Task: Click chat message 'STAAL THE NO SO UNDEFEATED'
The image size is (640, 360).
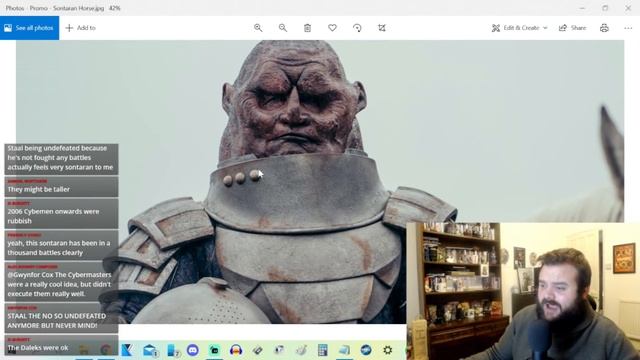Action: tap(61, 318)
